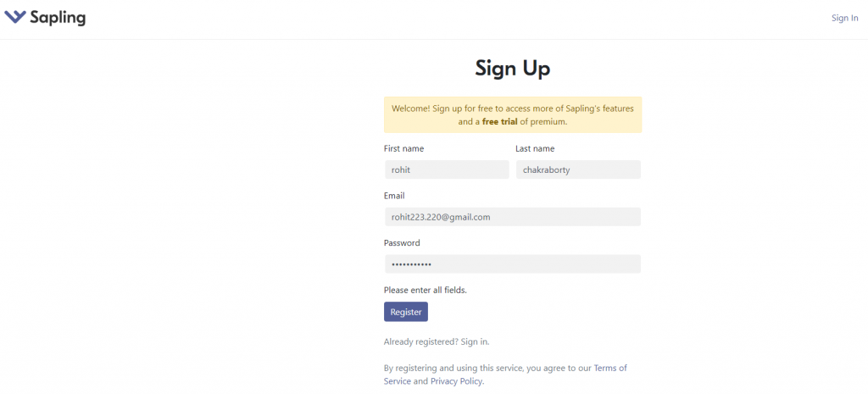This screenshot has width=868, height=394.
Task: Open the Sign In link in header
Action: [844, 18]
